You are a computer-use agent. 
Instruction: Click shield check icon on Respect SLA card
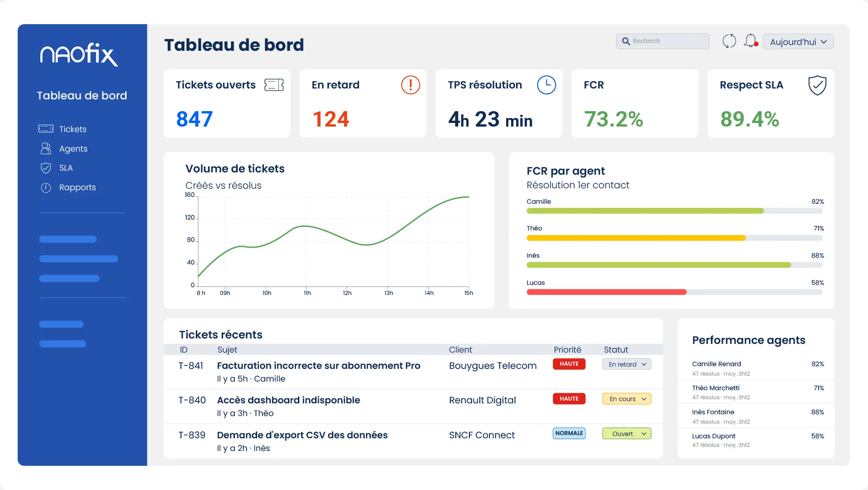817,85
